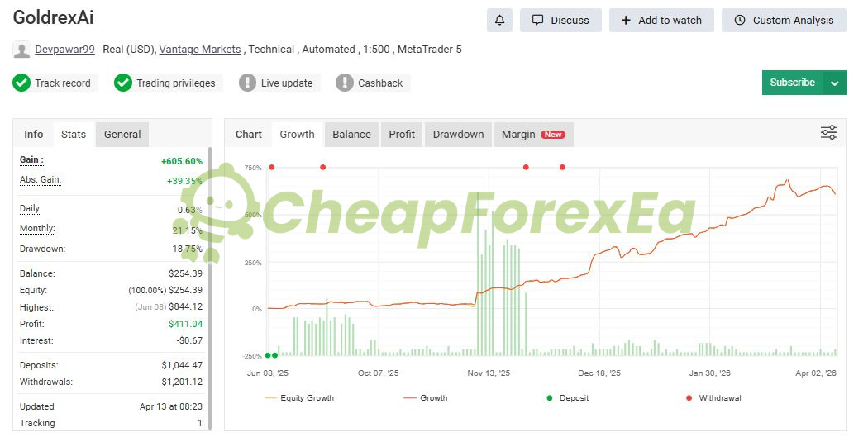Select the Drawdown chart tab
Viewport: 868px width, 437px height.
(458, 135)
